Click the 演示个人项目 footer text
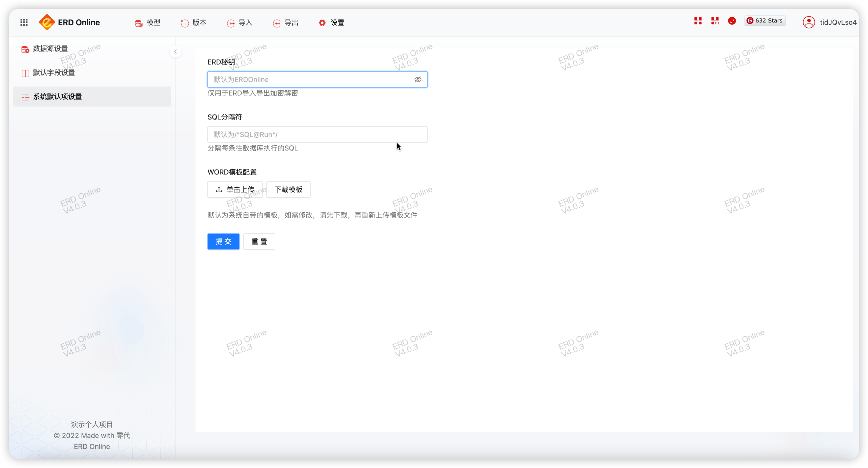The width and height of the screenshot is (868, 468). 92,424
